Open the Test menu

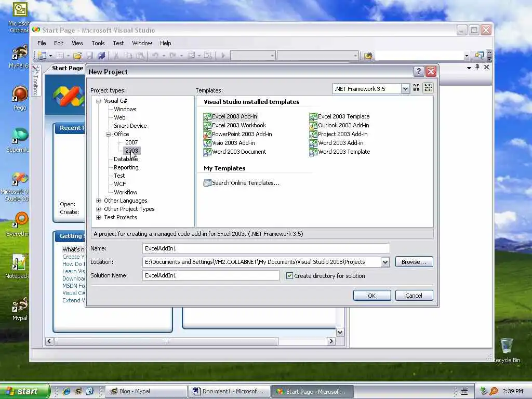(x=118, y=43)
